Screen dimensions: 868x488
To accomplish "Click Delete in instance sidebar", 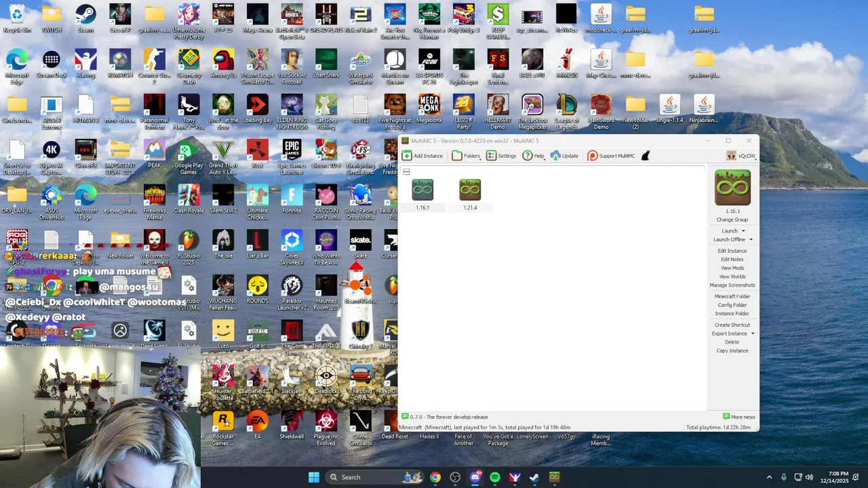I will pos(732,342).
